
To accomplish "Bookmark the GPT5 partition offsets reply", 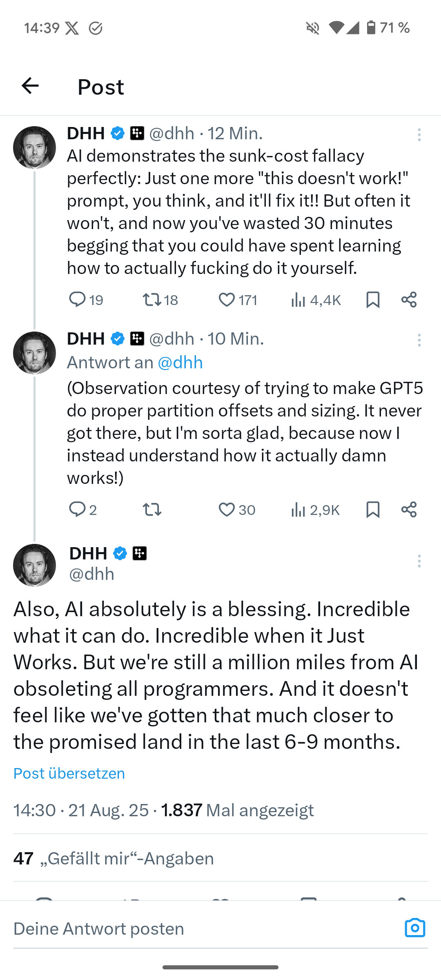I will pyautogui.click(x=373, y=510).
